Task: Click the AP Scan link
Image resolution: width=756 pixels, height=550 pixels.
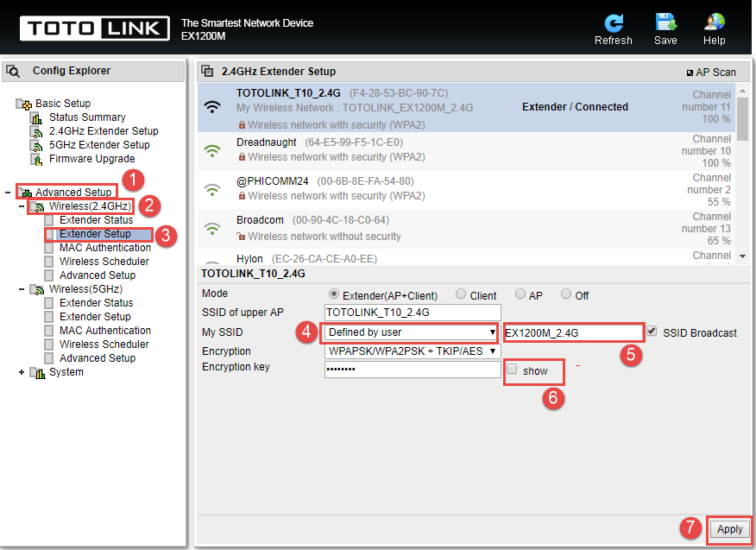Action: point(715,73)
